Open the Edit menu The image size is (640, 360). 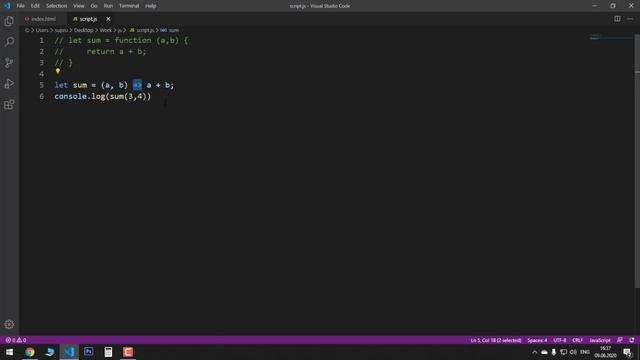[35, 6]
